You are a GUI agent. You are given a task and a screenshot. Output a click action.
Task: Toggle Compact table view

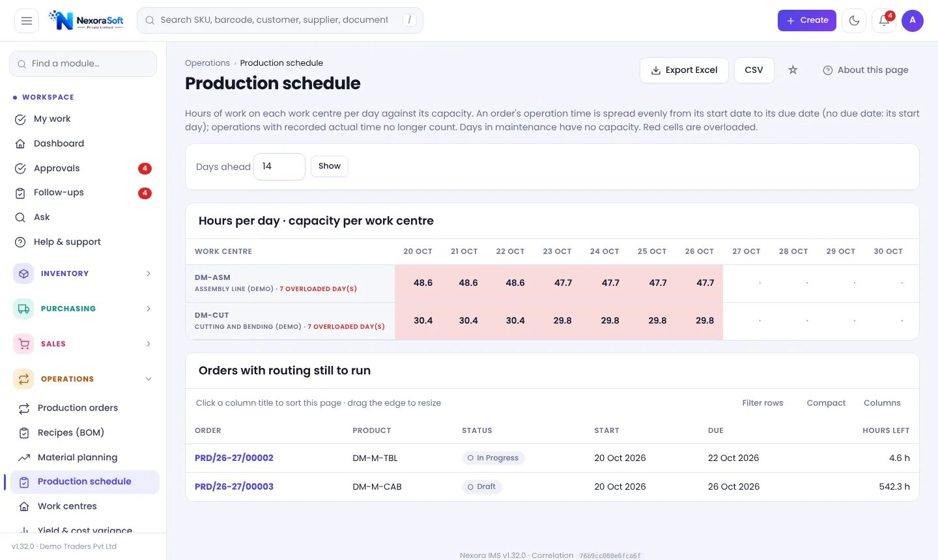point(826,403)
